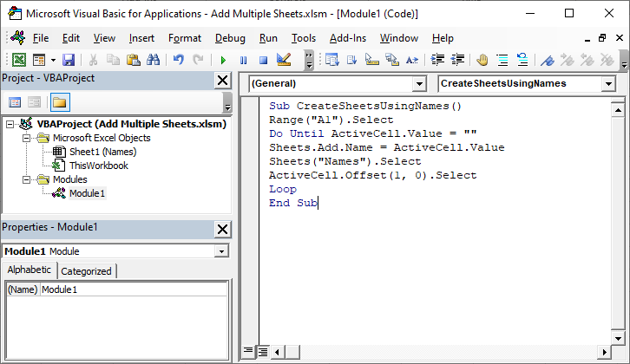
Task: Click the List Constants icon
Action: pos(352,60)
